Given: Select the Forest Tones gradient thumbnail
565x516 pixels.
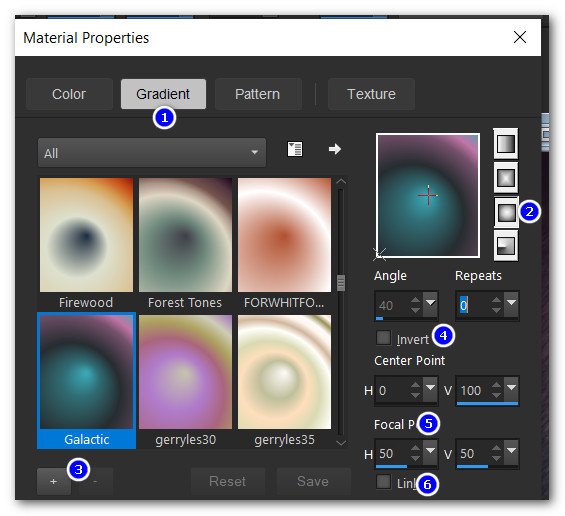Looking at the screenshot, I should (185, 235).
